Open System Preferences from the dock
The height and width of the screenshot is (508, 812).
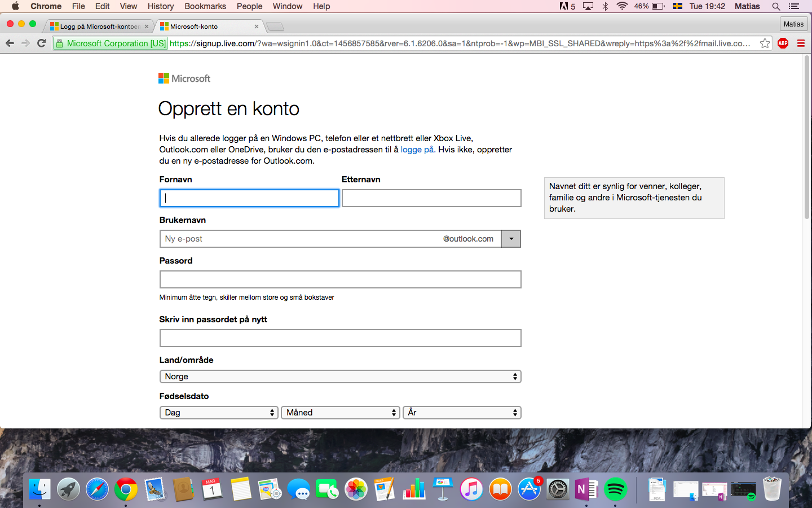[558, 489]
